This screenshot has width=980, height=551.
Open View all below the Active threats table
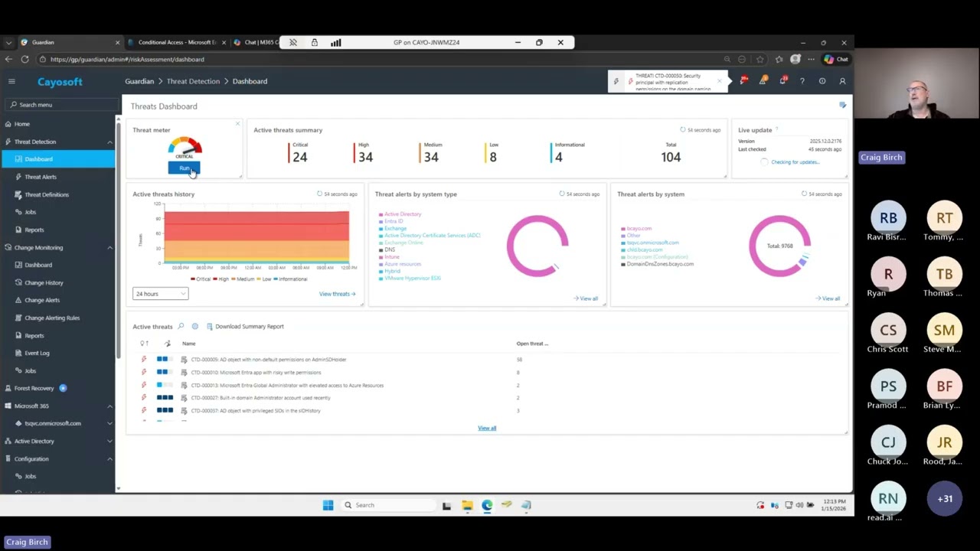487,428
